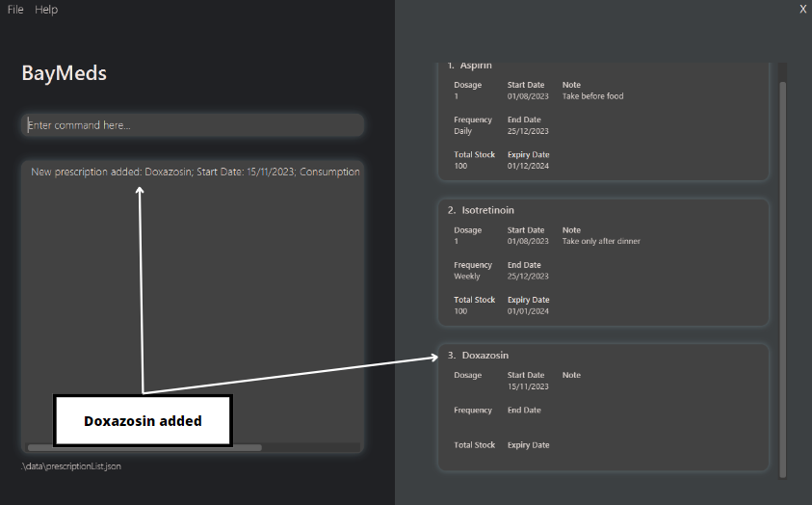Image resolution: width=812 pixels, height=505 pixels.
Task: Click the horizontal scrollbar under result message
Action: 144,447
